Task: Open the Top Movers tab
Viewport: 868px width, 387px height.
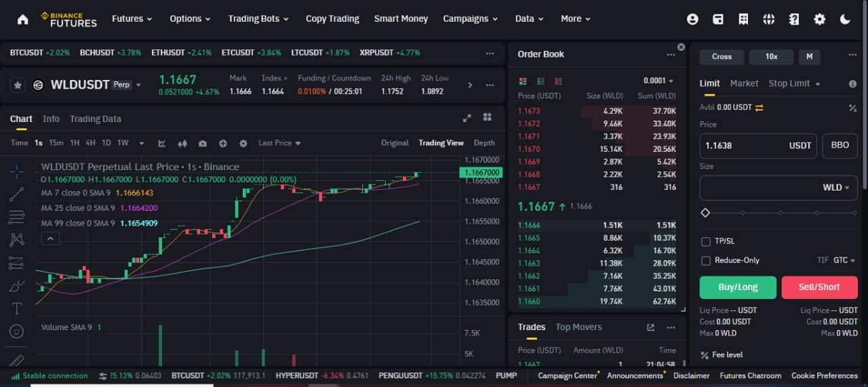Action: pyautogui.click(x=578, y=327)
